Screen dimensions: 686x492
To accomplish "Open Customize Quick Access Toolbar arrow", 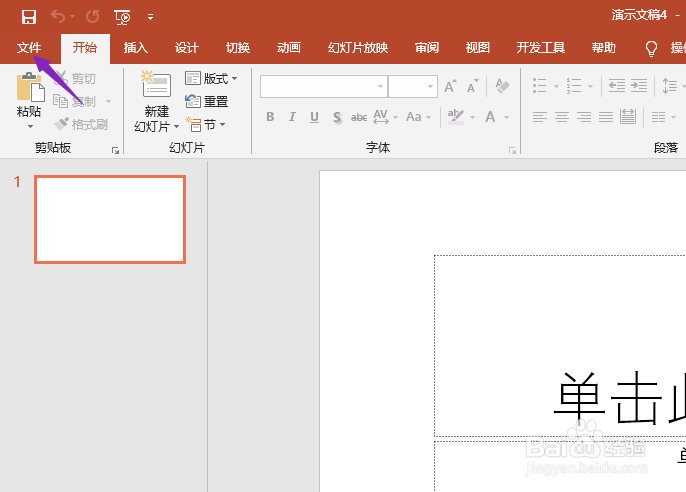I will coord(150,17).
